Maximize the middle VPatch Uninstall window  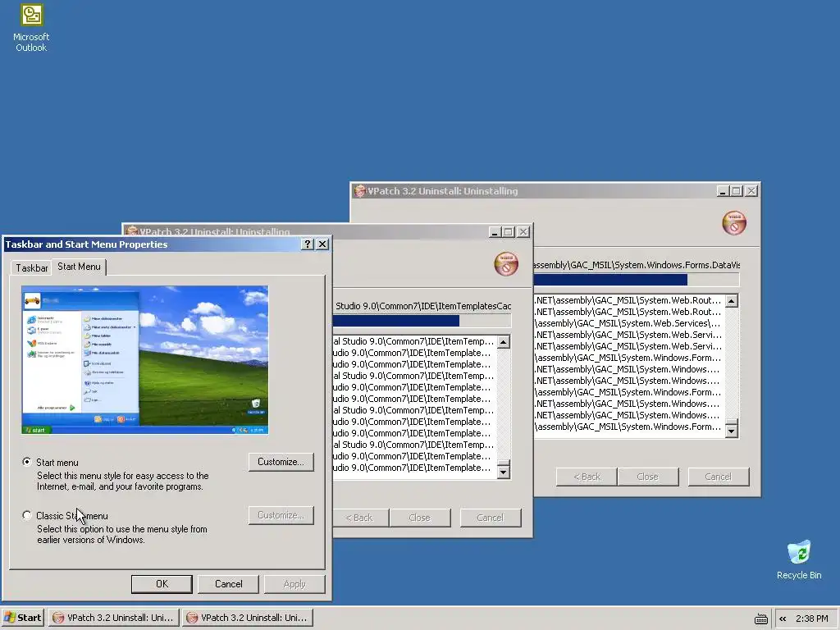click(x=509, y=232)
